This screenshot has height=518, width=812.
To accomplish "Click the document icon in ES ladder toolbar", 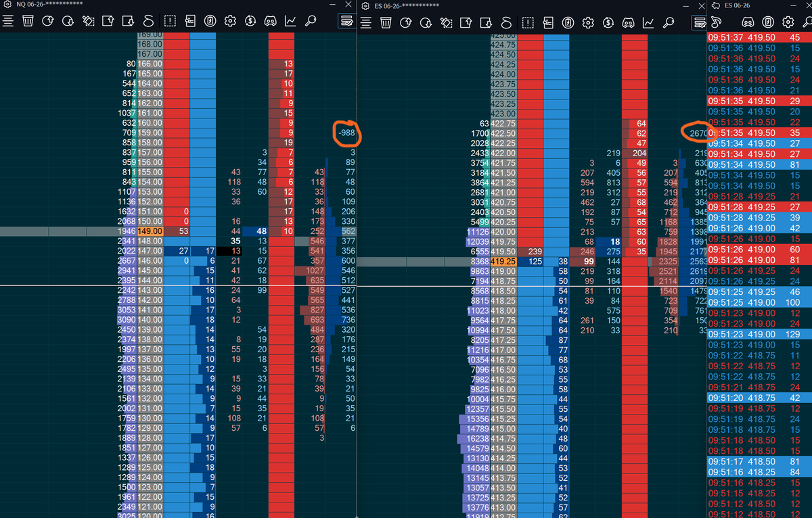I will pos(547,22).
